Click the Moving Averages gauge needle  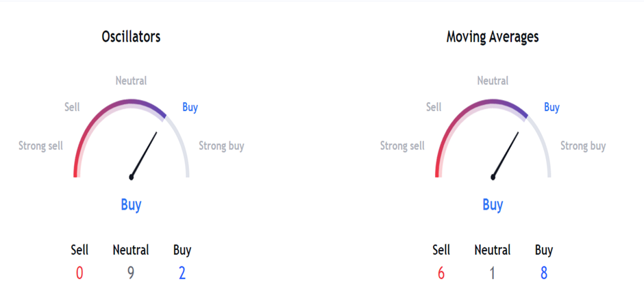[x=506, y=154]
